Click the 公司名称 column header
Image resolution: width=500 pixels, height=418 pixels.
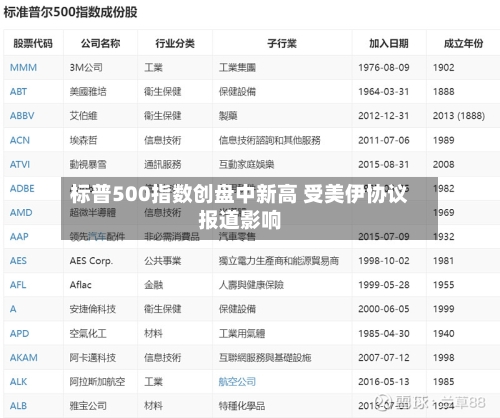point(100,43)
